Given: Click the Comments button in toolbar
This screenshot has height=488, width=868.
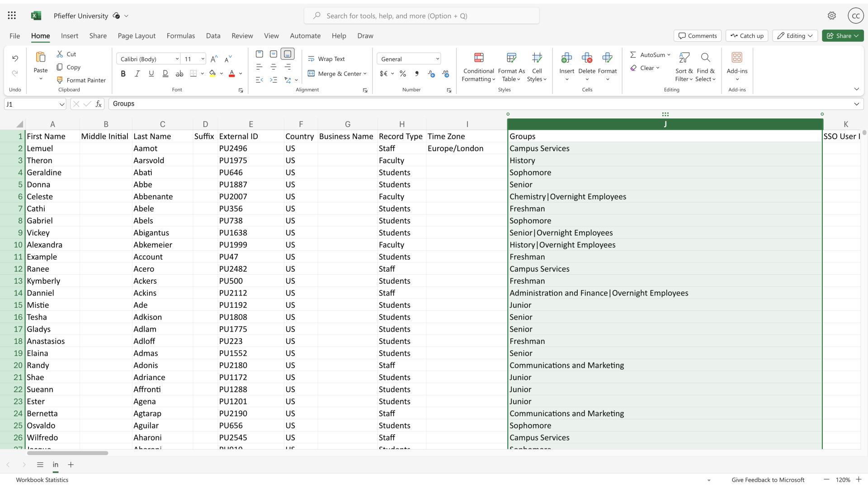Looking at the screenshot, I should pos(698,35).
